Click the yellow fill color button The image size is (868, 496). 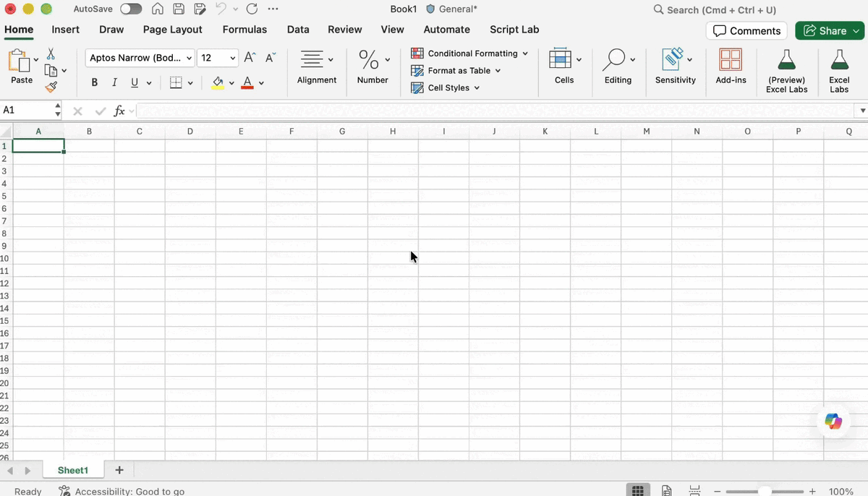(218, 82)
